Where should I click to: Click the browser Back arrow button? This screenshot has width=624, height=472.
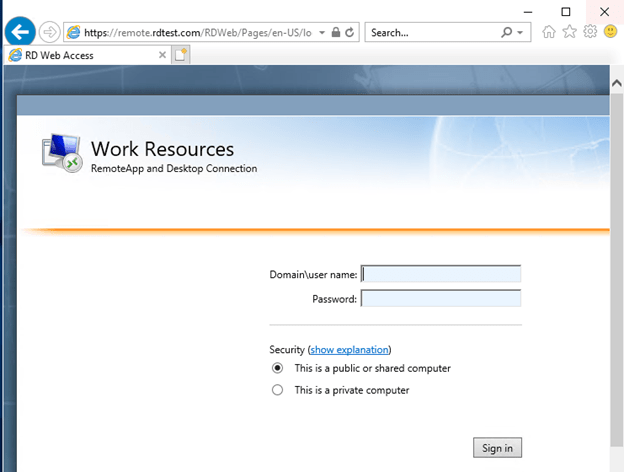click(20, 32)
